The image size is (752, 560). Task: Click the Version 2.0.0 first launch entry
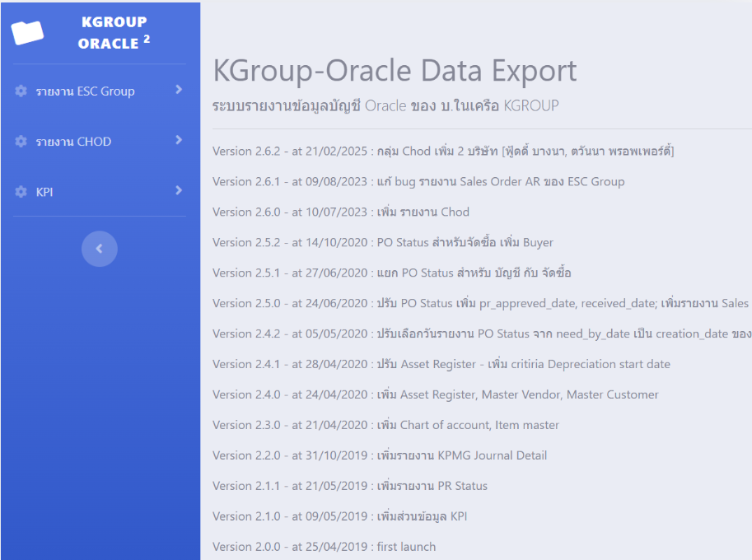point(324,547)
